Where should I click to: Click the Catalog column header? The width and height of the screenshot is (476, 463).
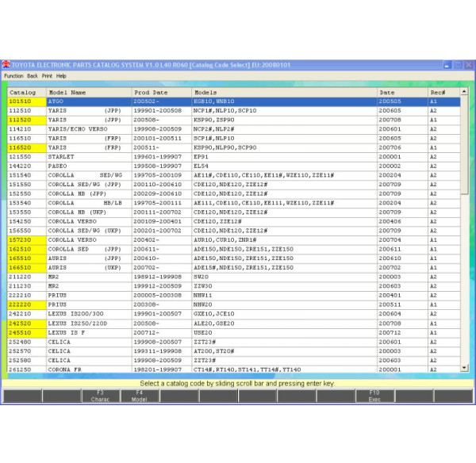22,93
